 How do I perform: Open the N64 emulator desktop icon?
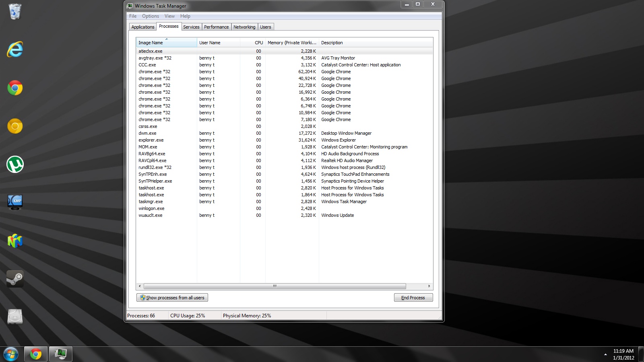tap(15, 241)
